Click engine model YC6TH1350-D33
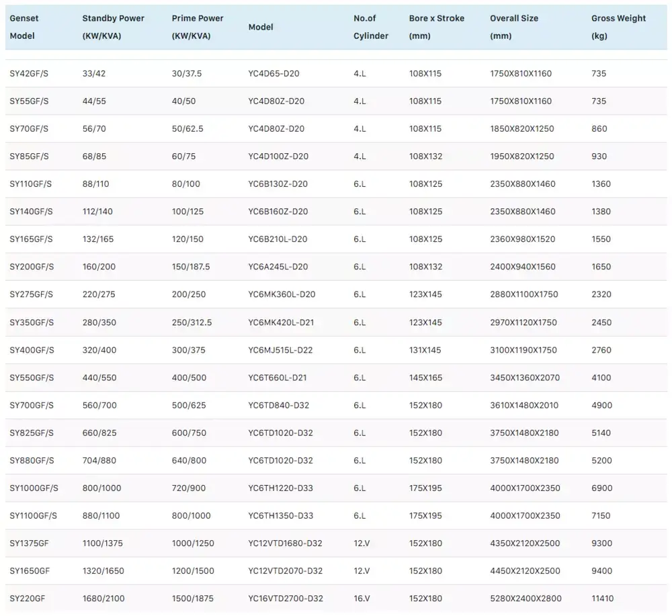Viewport: 672px width, 616px height. (x=280, y=515)
